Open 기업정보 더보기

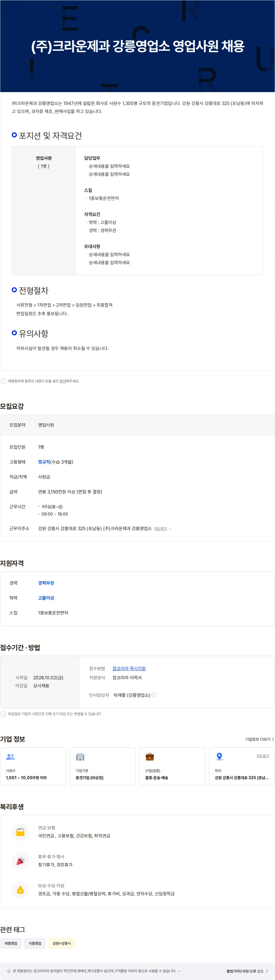pos(260,739)
